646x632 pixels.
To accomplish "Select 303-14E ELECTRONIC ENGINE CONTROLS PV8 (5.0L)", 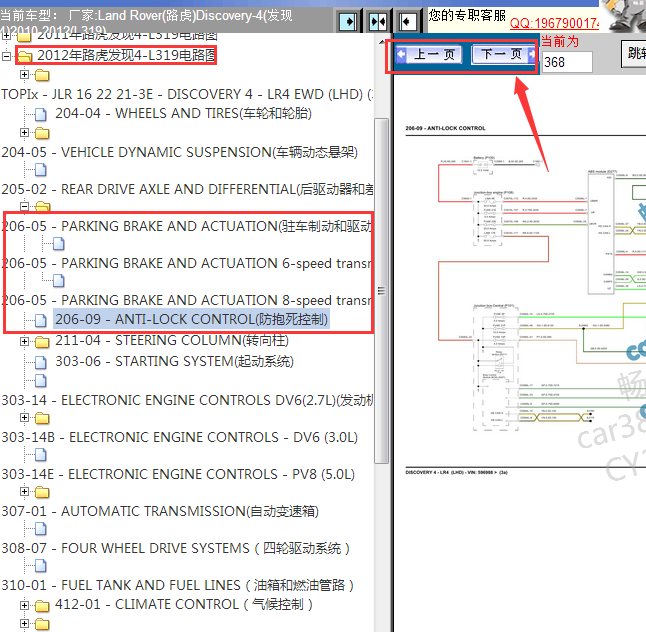I will click(178, 475).
